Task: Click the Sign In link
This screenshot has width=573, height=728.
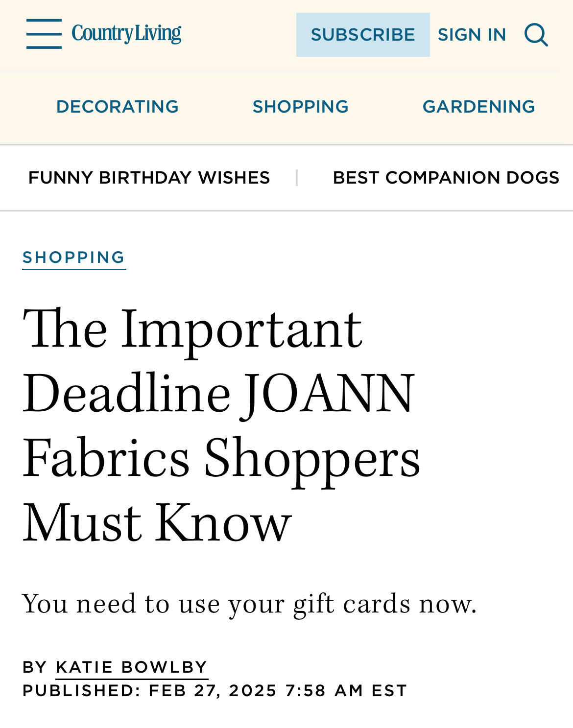Action: point(472,35)
